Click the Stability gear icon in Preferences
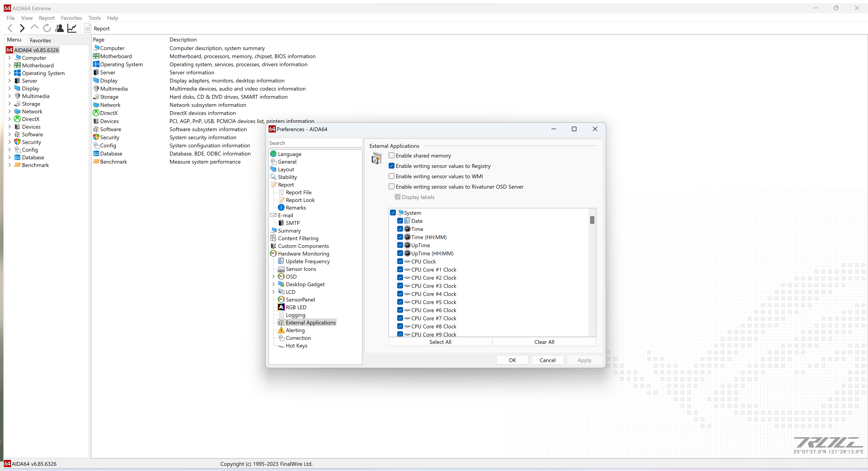The height and width of the screenshot is (471, 868). (273, 177)
